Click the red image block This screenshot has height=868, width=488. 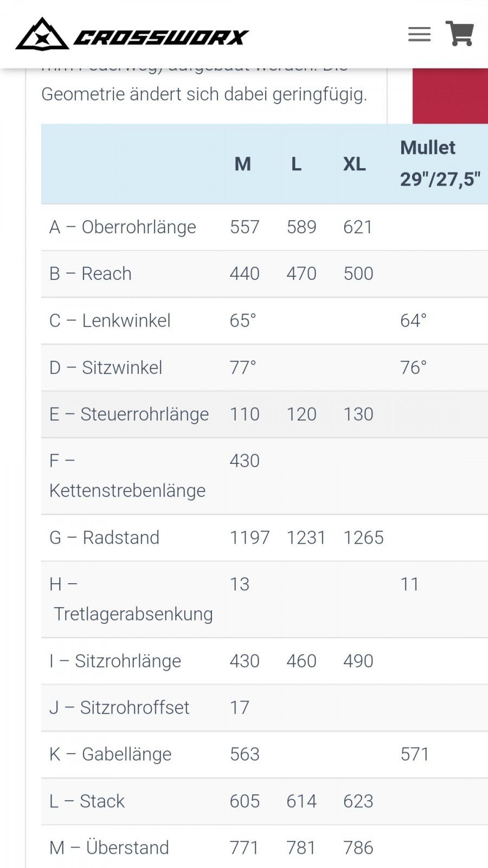click(450, 95)
